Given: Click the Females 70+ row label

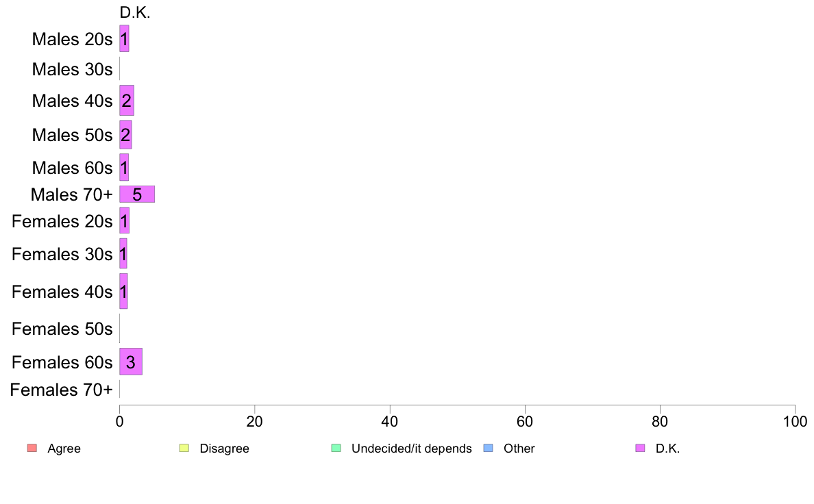Looking at the screenshot, I should 61,389.
